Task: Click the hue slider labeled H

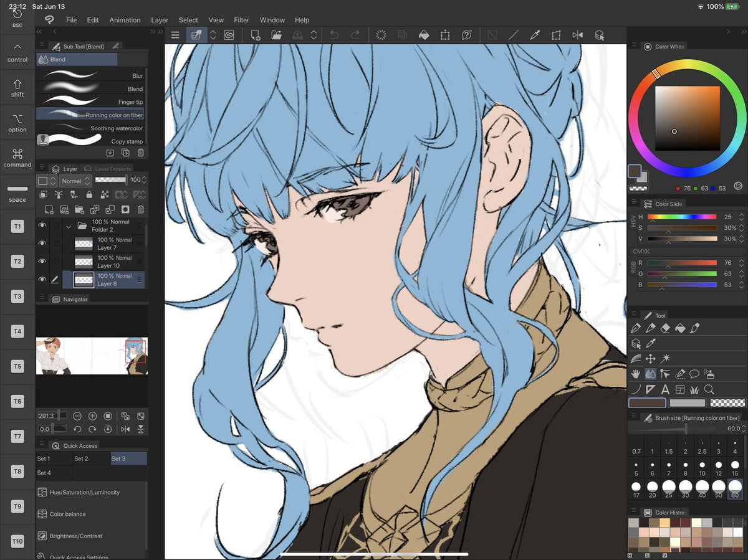Action: [683, 217]
